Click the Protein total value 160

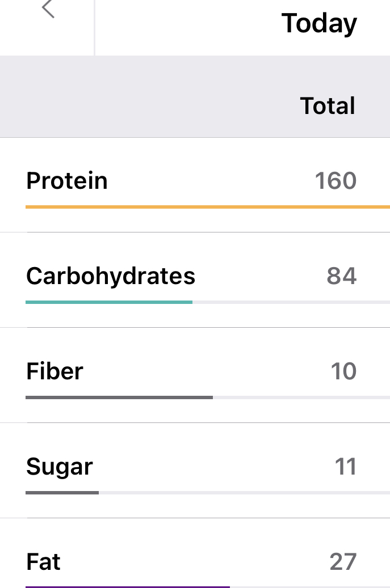tap(336, 181)
